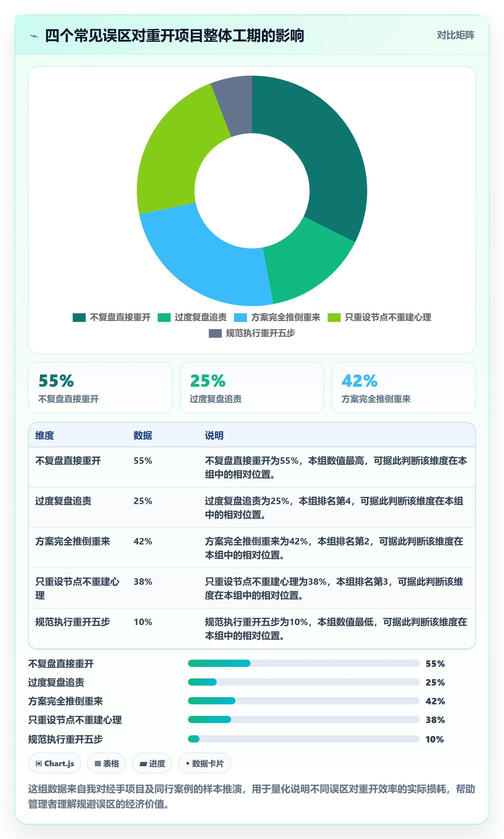Toggle the 规范执行重开五步 legend swatch
The image size is (504, 839).
click(x=215, y=333)
